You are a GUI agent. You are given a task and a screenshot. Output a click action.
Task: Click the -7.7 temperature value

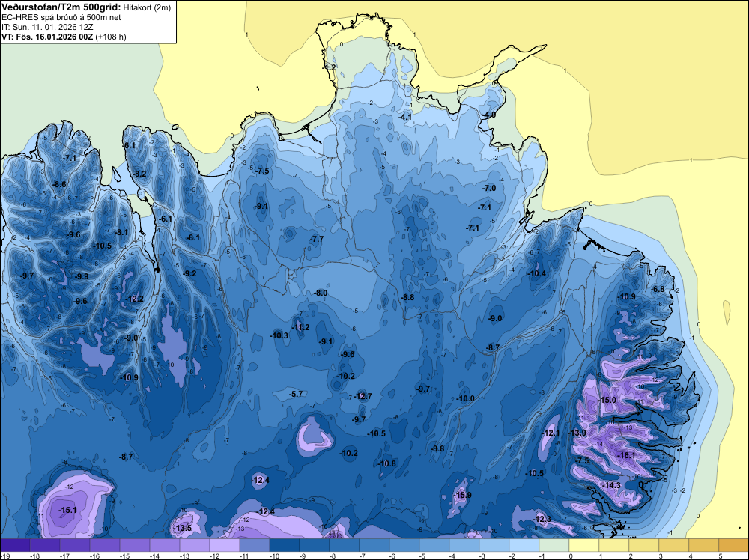coord(317,239)
